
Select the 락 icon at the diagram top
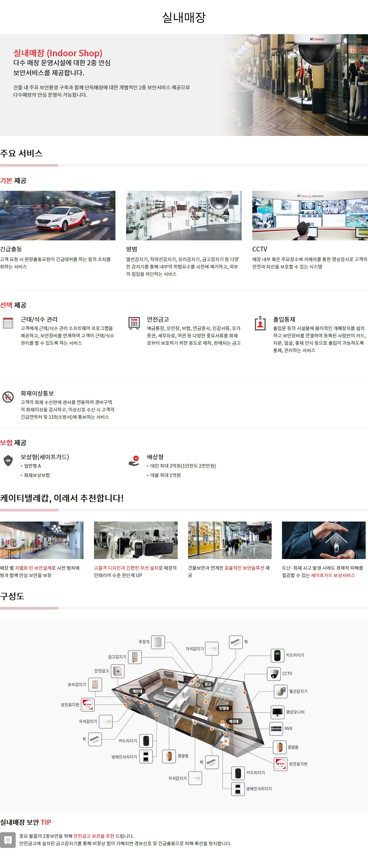pos(236,642)
